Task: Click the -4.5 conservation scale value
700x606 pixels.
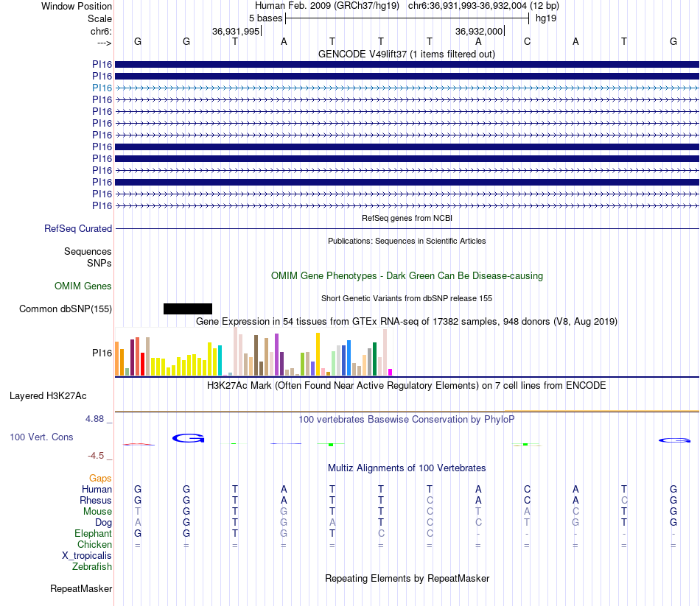Action: [x=96, y=456]
